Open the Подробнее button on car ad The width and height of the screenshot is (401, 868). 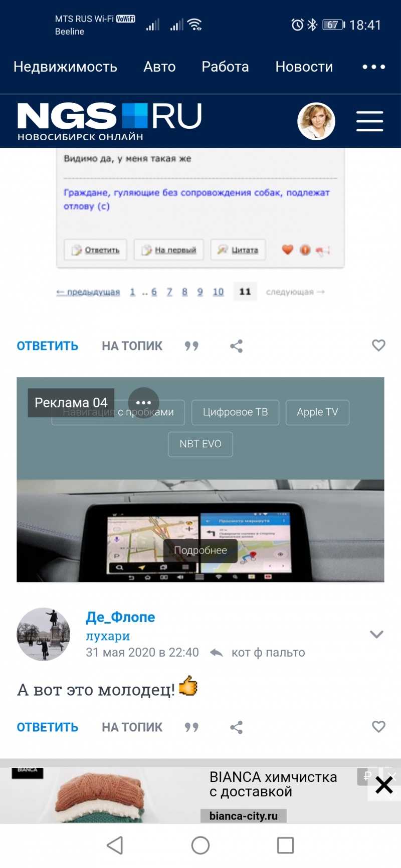(x=200, y=550)
